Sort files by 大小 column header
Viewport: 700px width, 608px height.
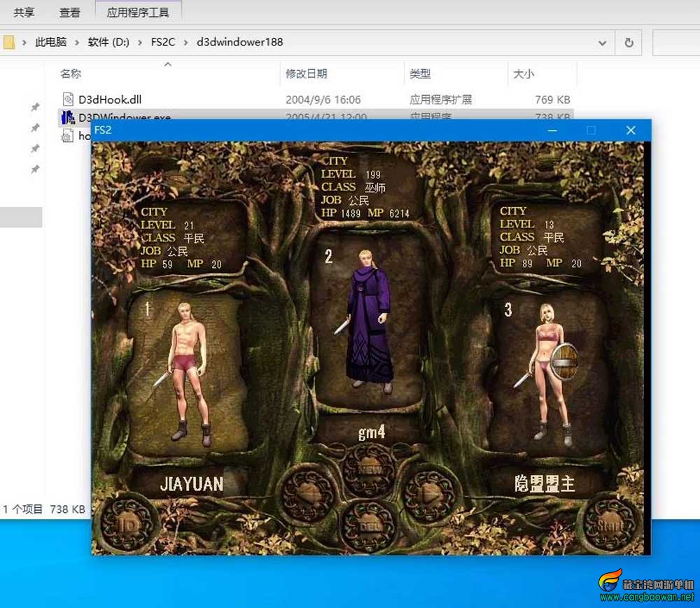524,73
